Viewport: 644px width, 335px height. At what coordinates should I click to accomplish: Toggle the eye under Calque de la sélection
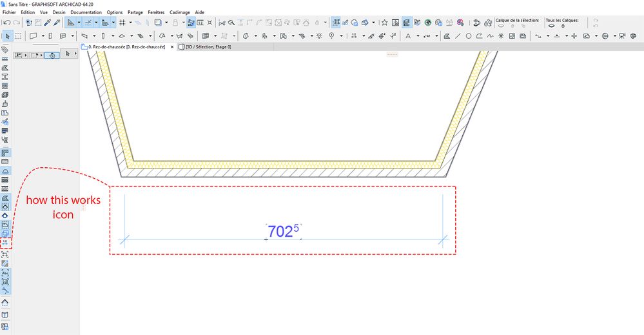[501, 26]
